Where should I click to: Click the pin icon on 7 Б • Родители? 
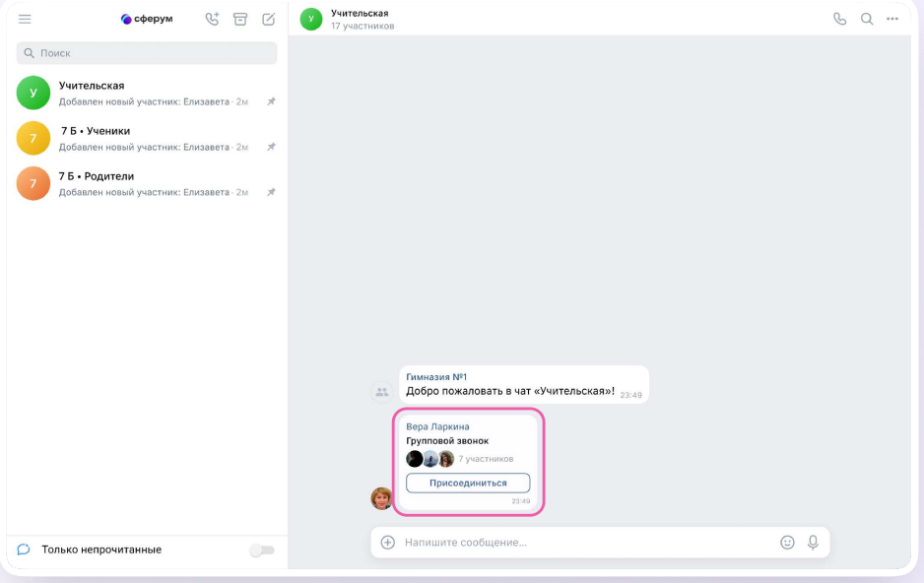(271, 192)
